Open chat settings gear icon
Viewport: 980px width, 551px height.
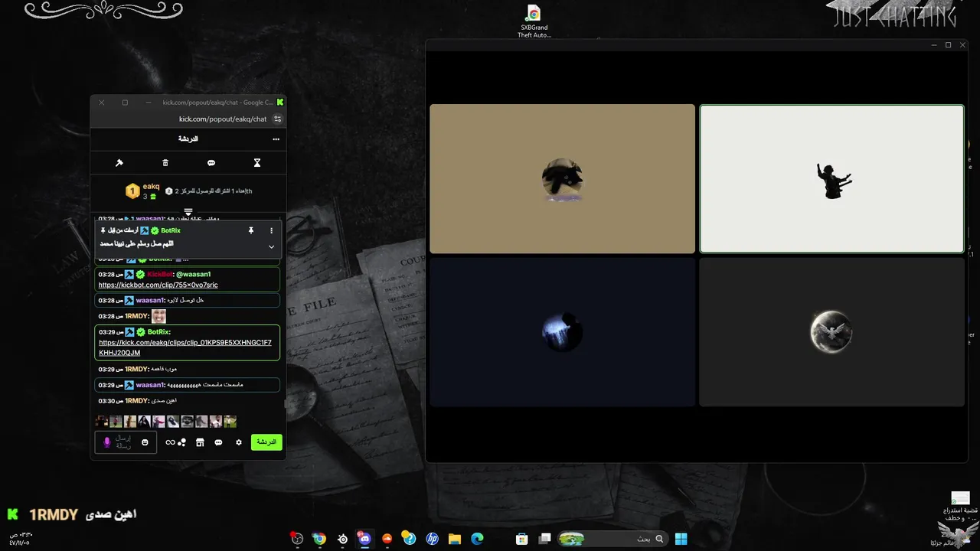pyautogui.click(x=239, y=442)
